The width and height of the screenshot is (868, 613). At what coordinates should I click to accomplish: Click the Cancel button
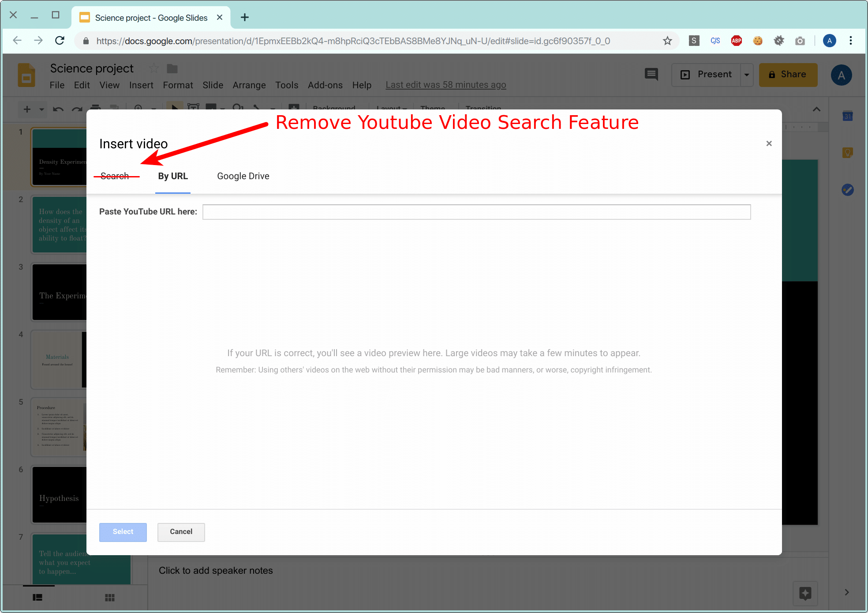(181, 532)
